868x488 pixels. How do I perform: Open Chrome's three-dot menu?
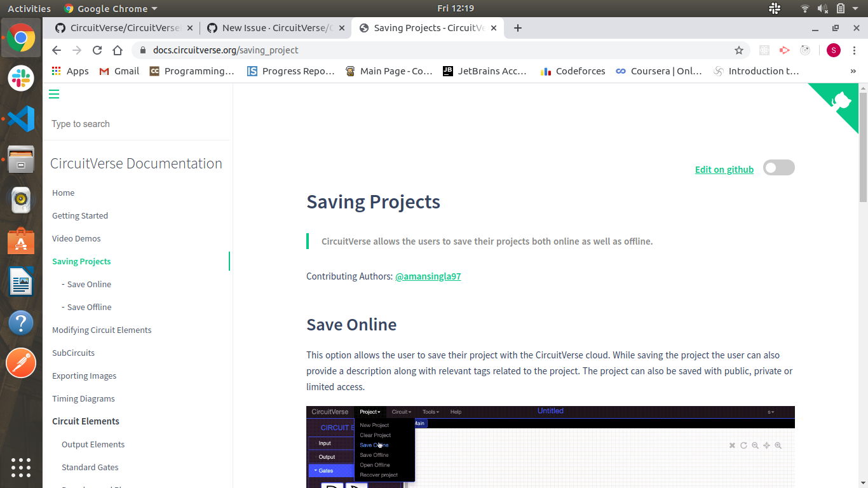click(x=853, y=50)
